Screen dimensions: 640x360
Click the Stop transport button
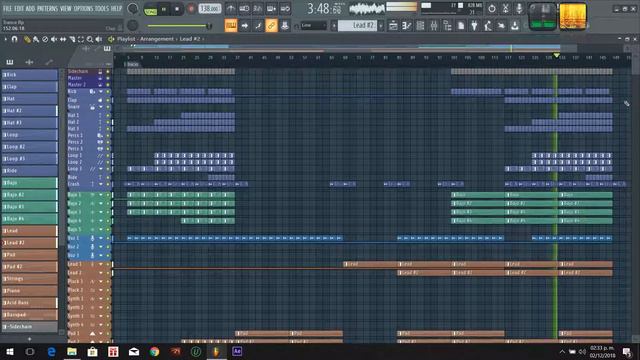pos(177,9)
